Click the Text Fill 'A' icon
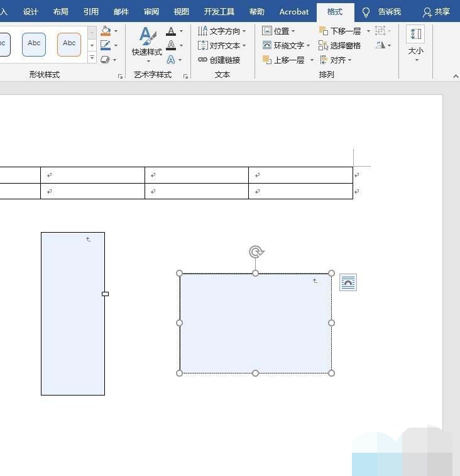The height and width of the screenshot is (476, 460). click(171, 31)
